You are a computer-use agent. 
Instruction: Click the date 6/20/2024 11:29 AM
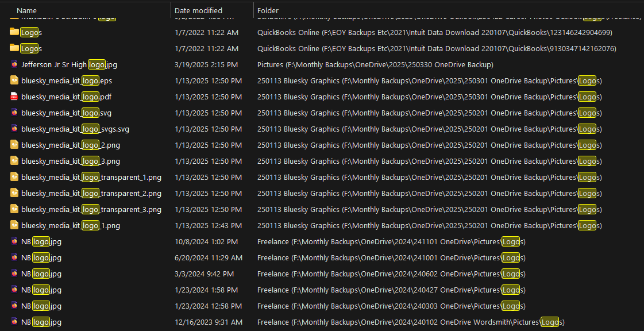(208, 258)
